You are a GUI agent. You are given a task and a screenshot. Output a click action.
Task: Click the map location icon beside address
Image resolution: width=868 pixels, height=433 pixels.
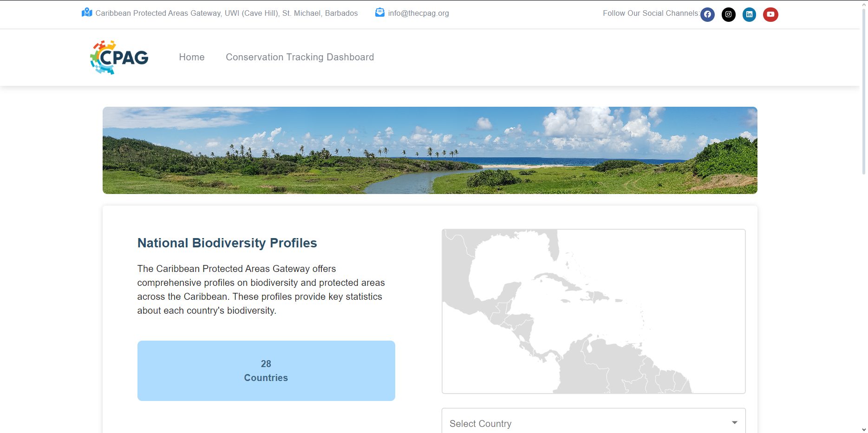coord(87,13)
